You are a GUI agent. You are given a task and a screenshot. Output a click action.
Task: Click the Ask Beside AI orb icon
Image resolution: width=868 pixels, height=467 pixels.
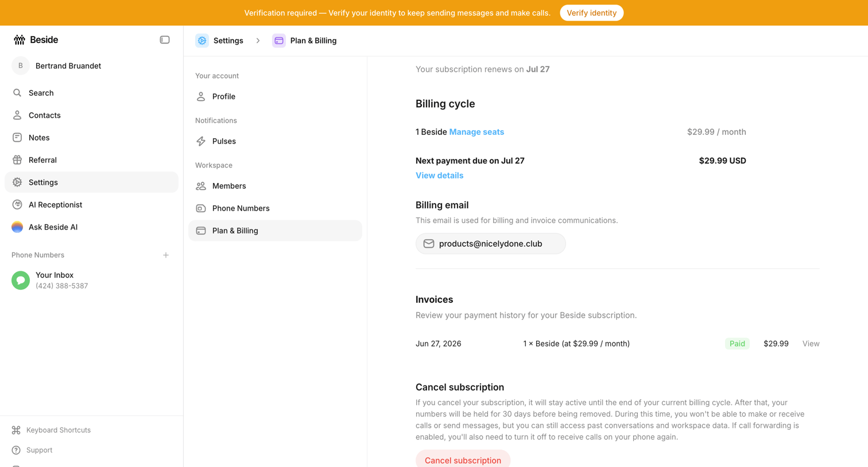(x=17, y=227)
